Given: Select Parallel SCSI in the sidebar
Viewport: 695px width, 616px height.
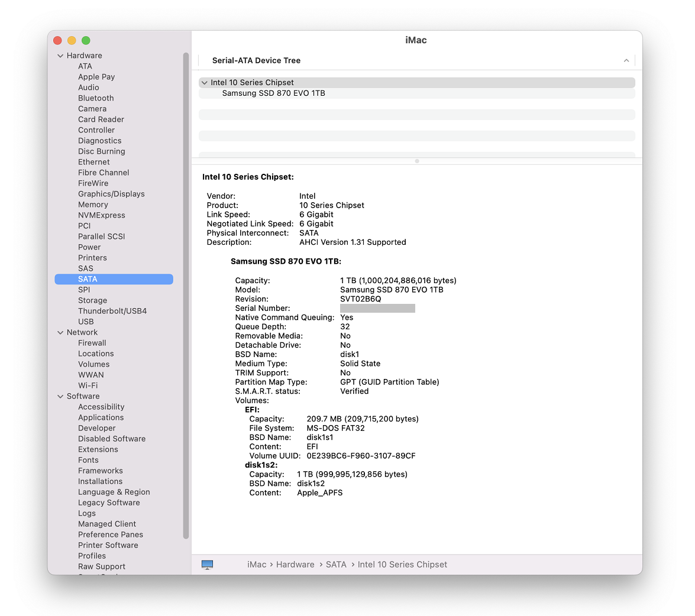Looking at the screenshot, I should (102, 236).
